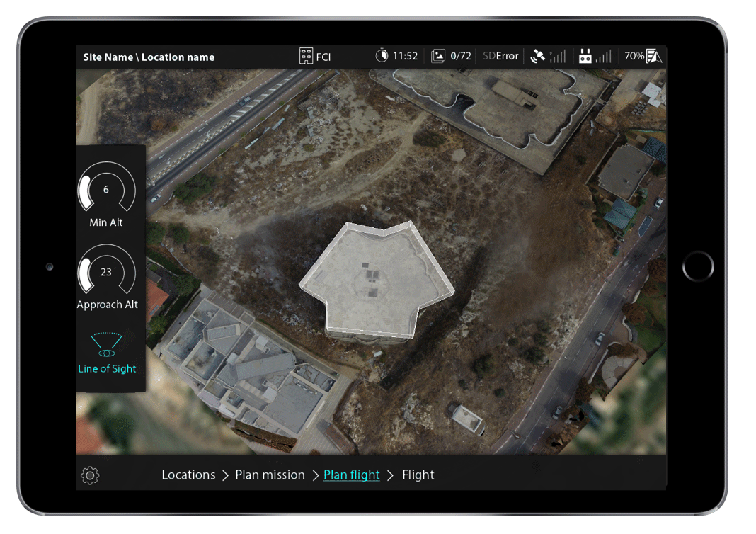Switch to the Plan mission step
This screenshot has width=756, height=534.
coord(270,475)
